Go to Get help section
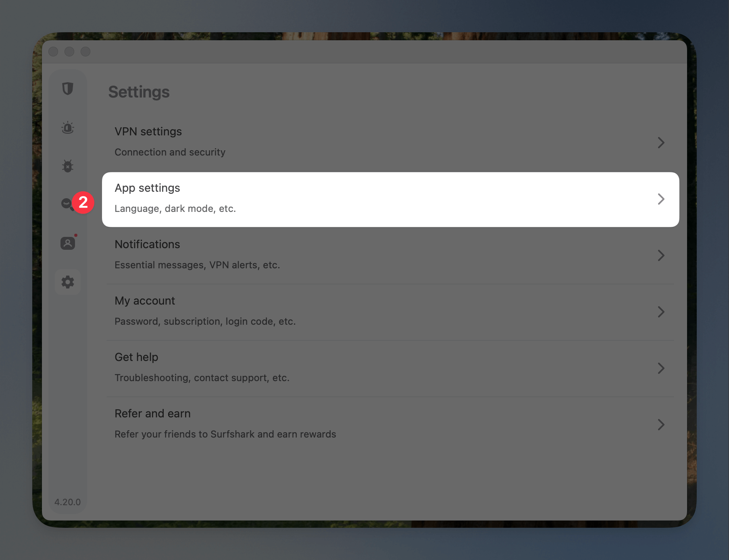The height and width of the screenshot is (560, 729). (390, 368)
